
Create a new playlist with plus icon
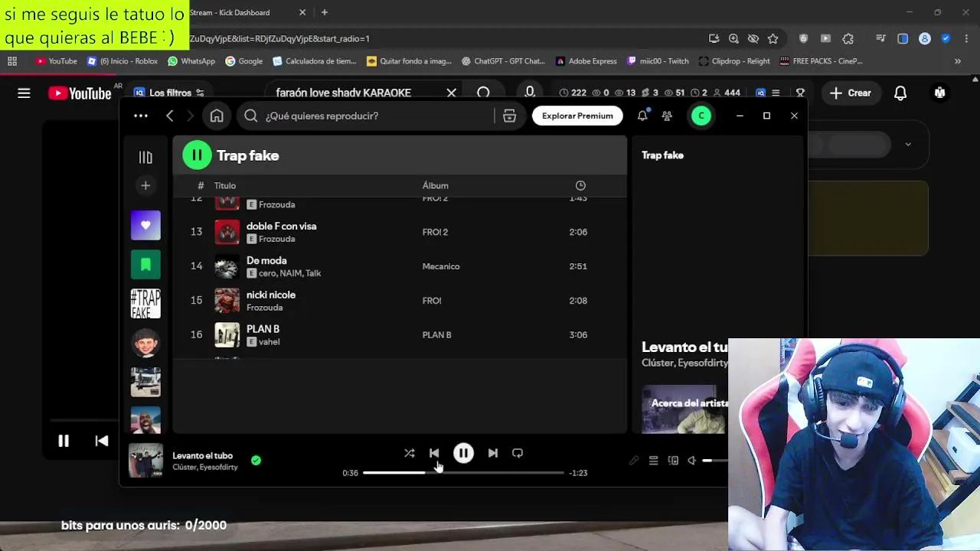click(145, 185)
